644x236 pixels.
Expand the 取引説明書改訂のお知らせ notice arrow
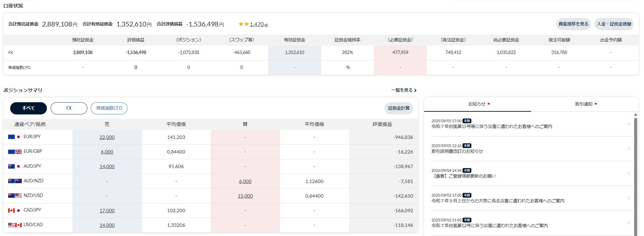[x=628, y=149]
